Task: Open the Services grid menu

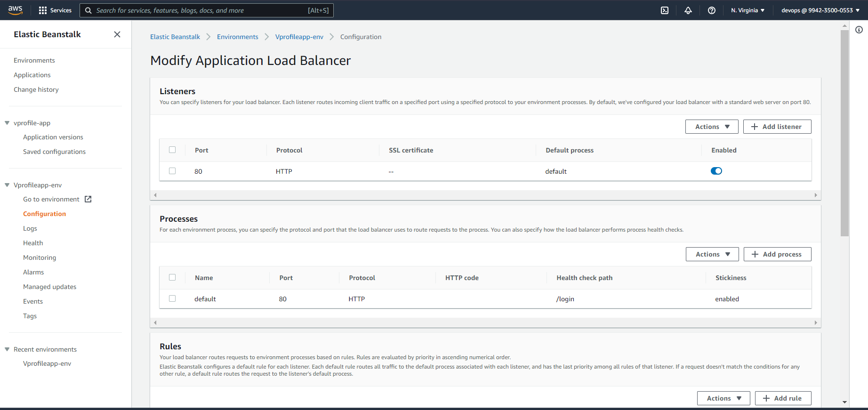Action: [x=55, y=10]
